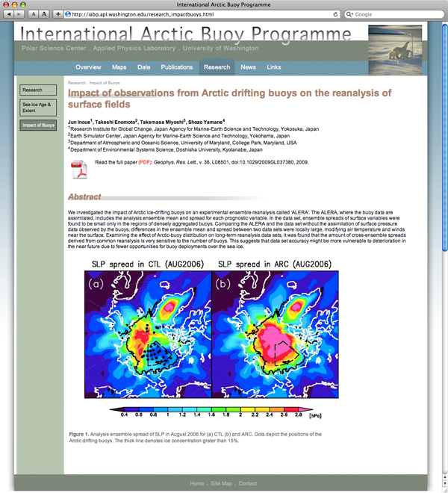Click author name Jun Inoue
Screen dimensions: 448x493
pos(80,122)
